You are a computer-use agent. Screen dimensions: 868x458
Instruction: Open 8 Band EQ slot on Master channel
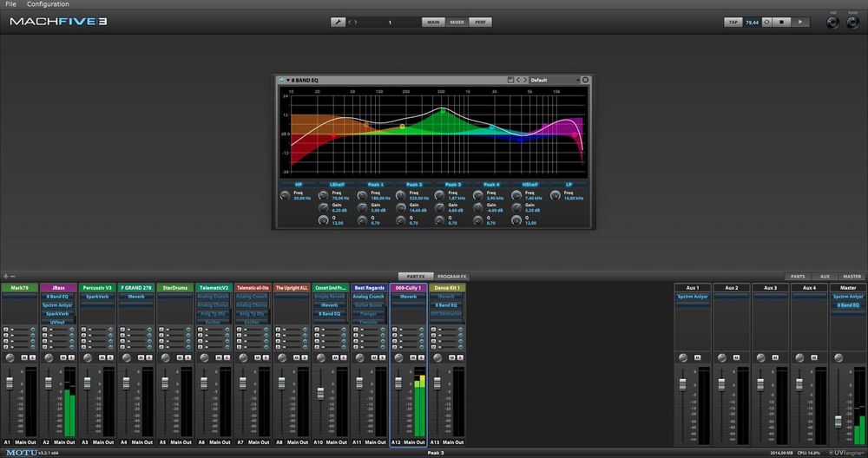848,305
